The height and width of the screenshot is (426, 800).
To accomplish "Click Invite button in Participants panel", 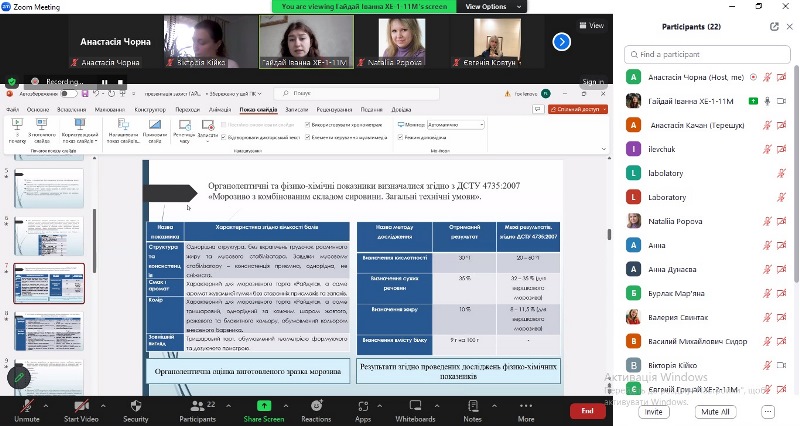I will (x=653, y=412).
